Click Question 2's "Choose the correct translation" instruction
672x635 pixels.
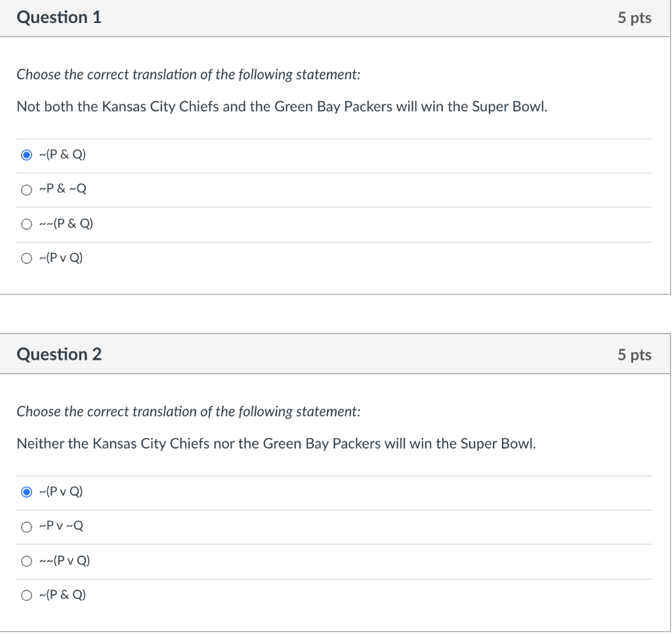(188, 412)
